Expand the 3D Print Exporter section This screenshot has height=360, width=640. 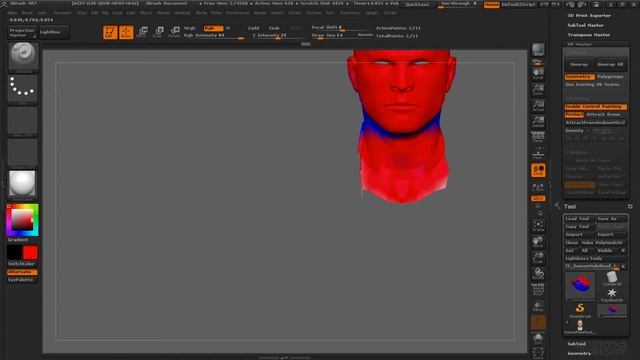point(589,16)
